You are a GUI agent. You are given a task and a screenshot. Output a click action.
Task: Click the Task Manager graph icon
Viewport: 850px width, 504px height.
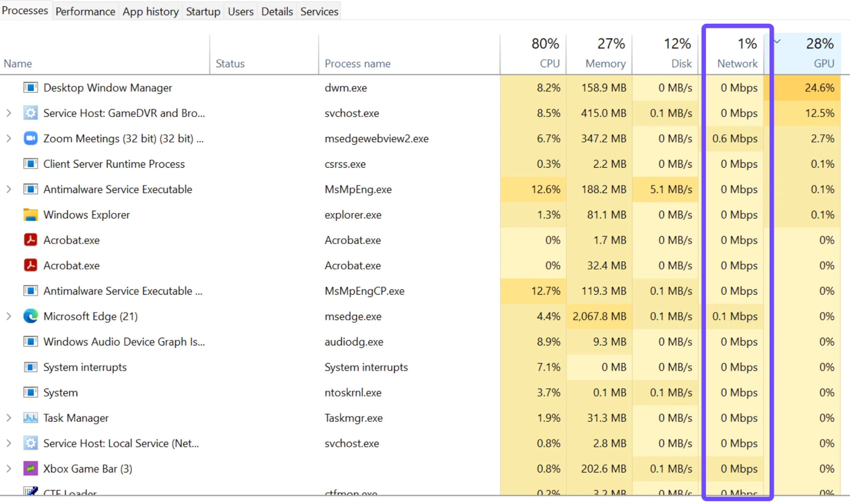[30, 418]
